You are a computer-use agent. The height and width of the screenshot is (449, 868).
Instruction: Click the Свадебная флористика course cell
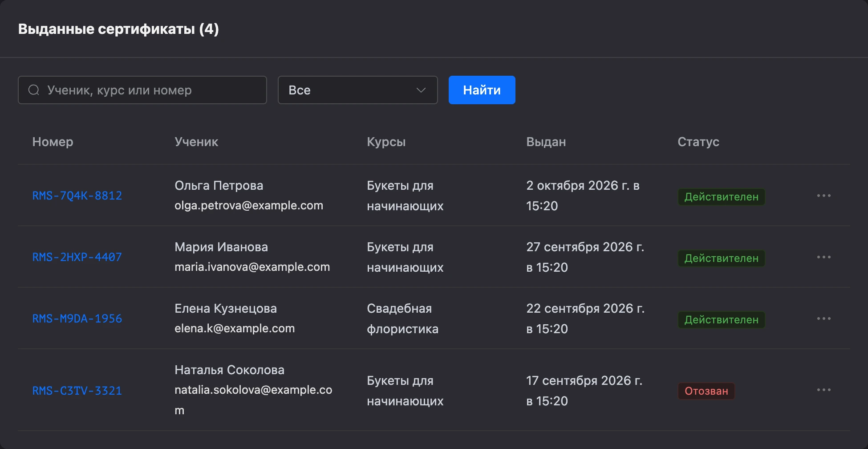(x=402, y=318)
